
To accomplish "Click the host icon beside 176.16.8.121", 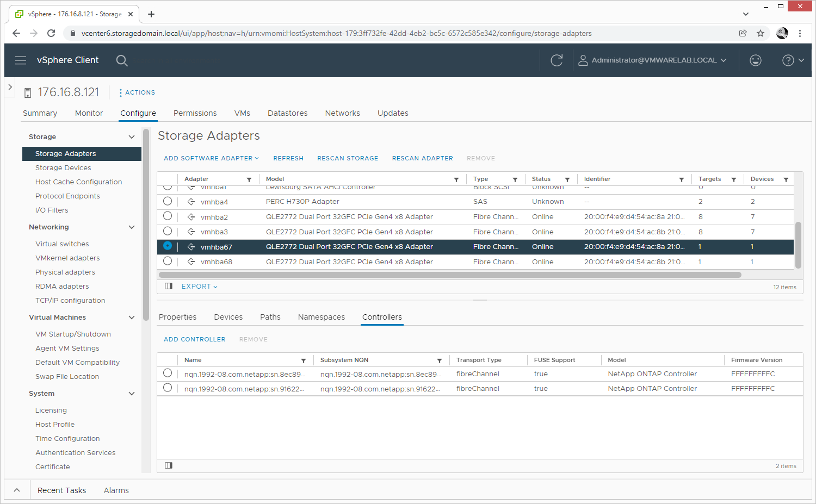I will (x=28, y=93).
